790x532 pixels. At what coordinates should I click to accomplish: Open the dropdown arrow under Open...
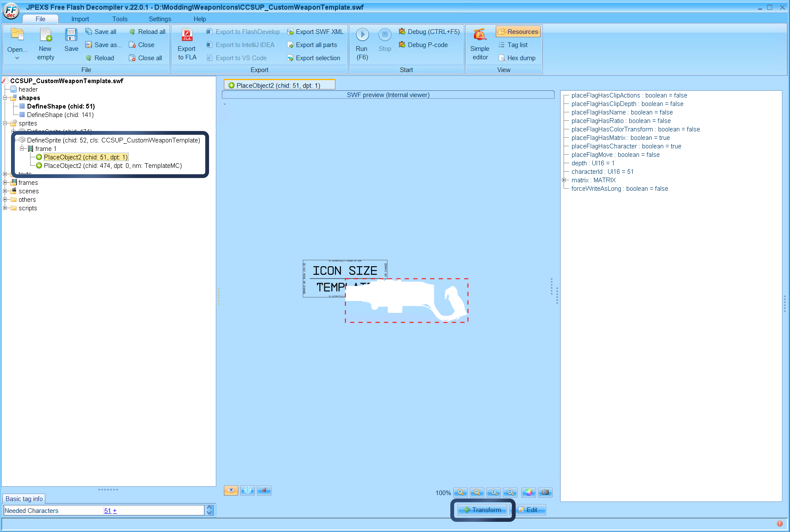click(x=17, y=58)
